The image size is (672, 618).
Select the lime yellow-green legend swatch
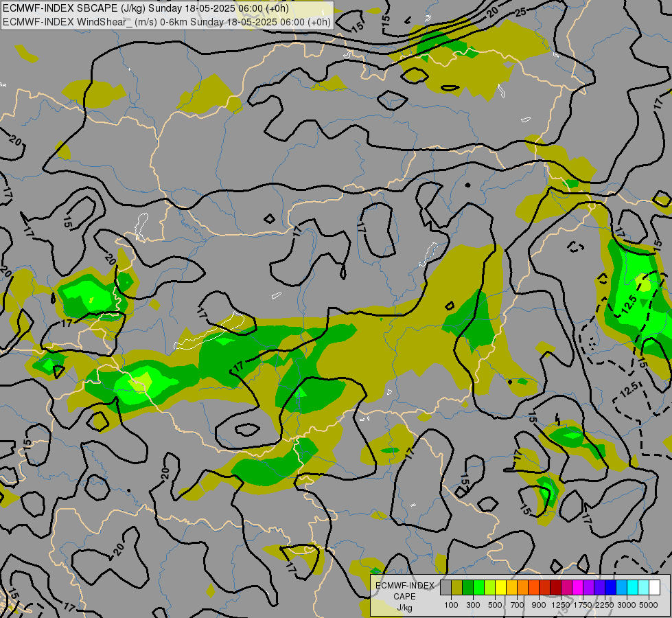click(x=490, y=587)
